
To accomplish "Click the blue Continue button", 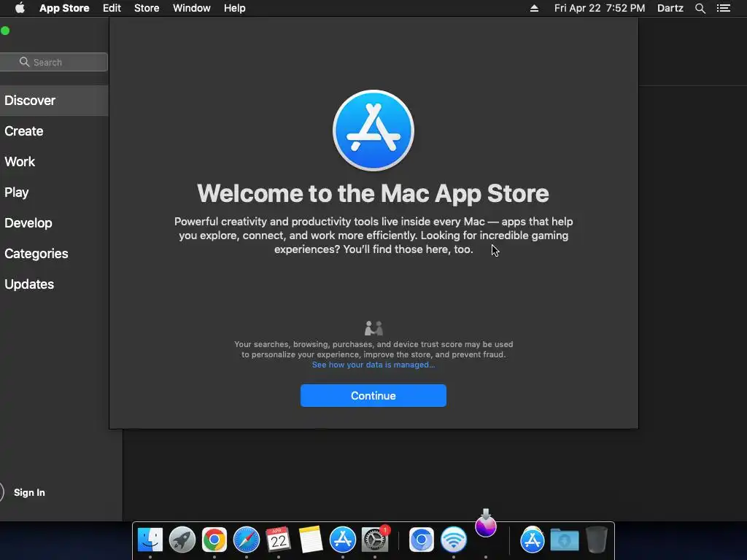I will click(373, 396).
